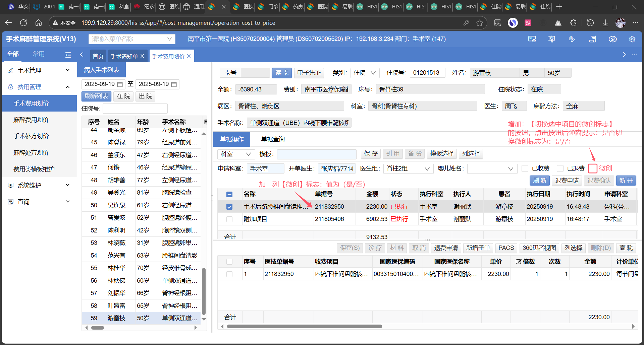
Task: Click the 退费申请 button beside 刷新
Action: 567,181
